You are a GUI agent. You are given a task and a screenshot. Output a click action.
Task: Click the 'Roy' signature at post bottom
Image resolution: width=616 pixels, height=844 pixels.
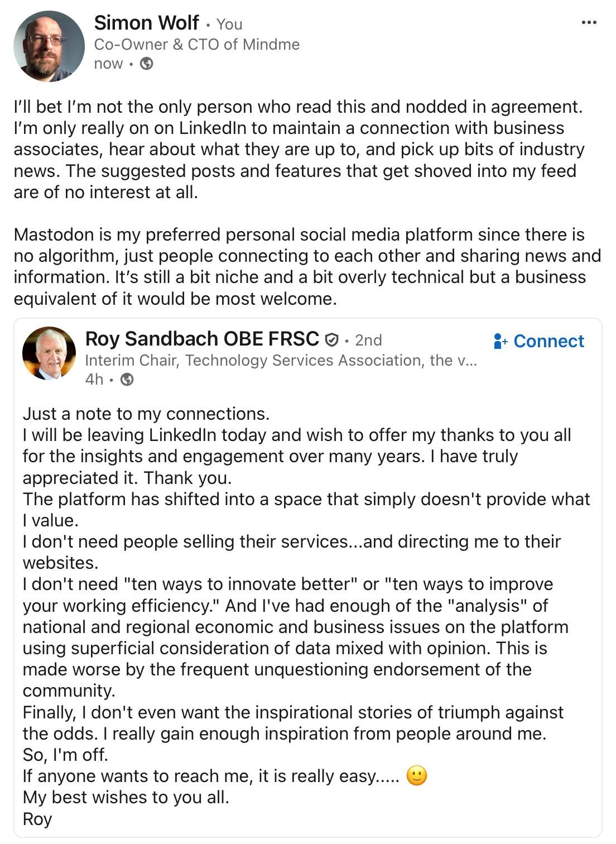(37, 819)
